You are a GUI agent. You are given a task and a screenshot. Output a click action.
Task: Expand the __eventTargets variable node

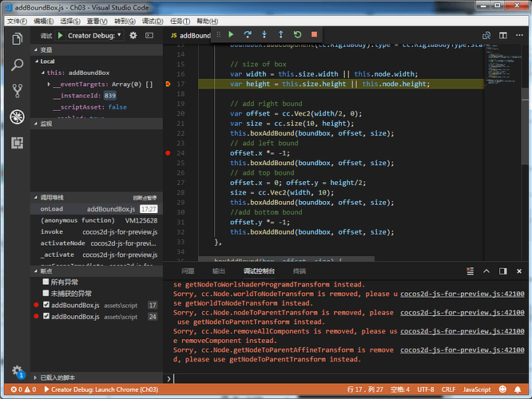coord(48,84)
